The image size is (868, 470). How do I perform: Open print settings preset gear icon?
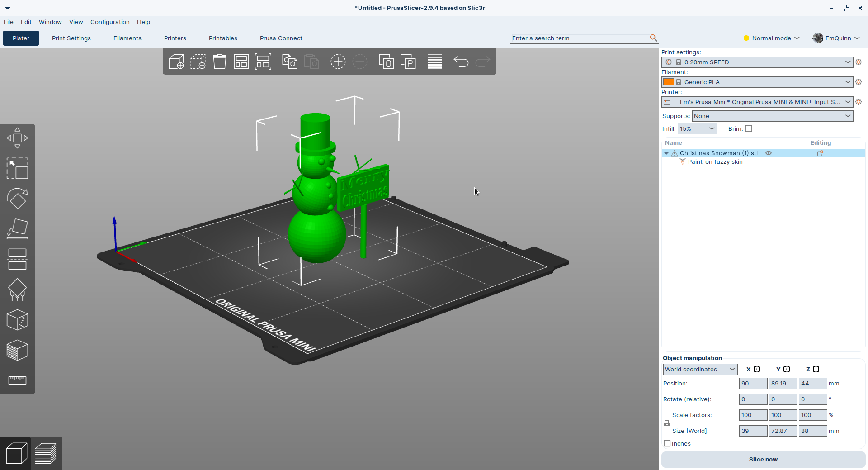pos(859,62)
